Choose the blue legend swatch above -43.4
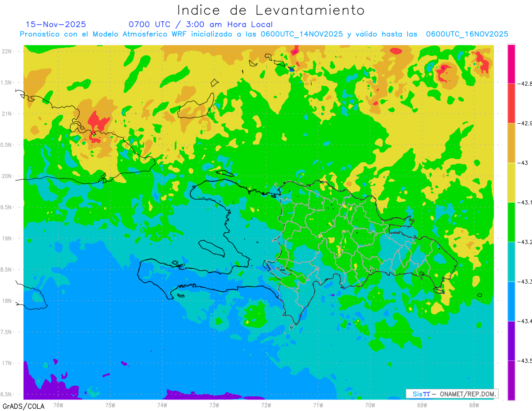Image resolution: width=532 pixels, height=411 pixels. 511,301
